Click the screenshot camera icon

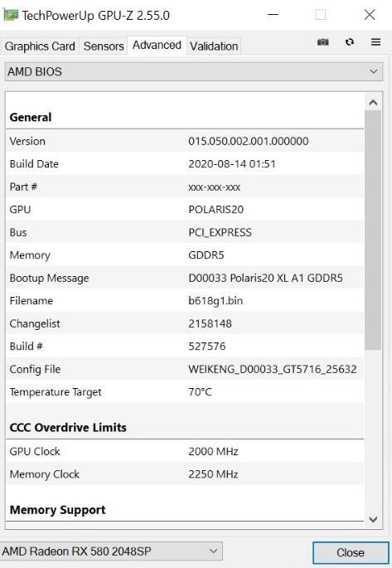[x=323, y=42]
